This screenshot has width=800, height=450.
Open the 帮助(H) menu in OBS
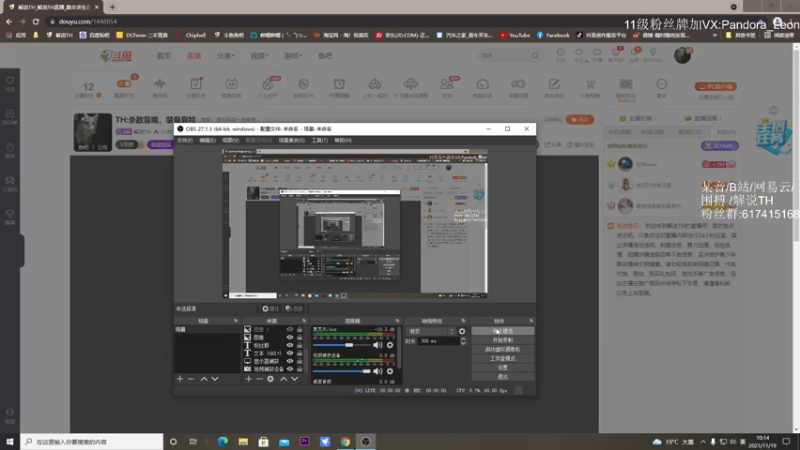[x=343, y=140]
